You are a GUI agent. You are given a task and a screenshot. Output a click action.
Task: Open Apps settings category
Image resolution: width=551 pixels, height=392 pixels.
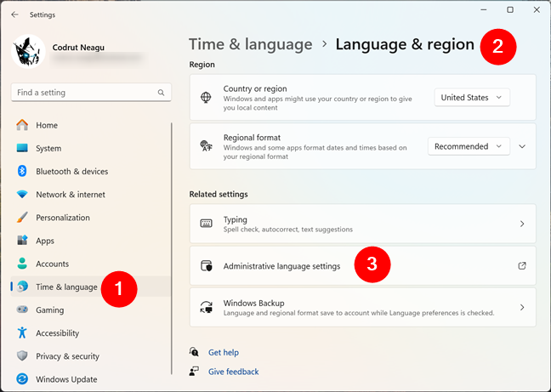tap(91, 241)
